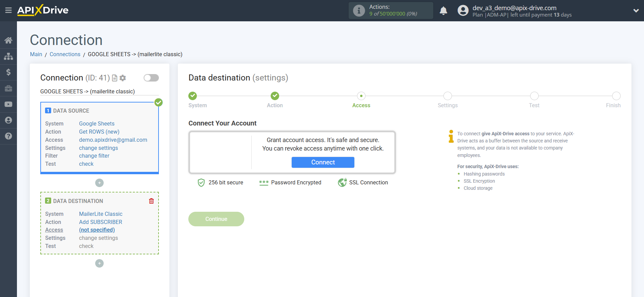This screenshot has width=644, height=297.
Task: Click Add SUBSCRIBER action link
Action: pyautogui.click(x=101, y=222)
